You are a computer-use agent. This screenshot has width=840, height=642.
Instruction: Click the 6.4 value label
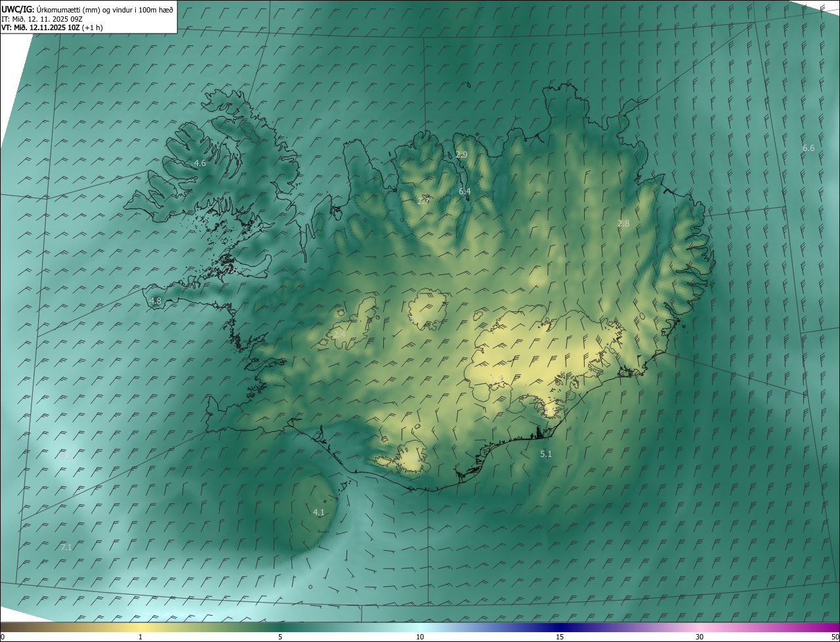pyautogui.click(x=465, y=191)
